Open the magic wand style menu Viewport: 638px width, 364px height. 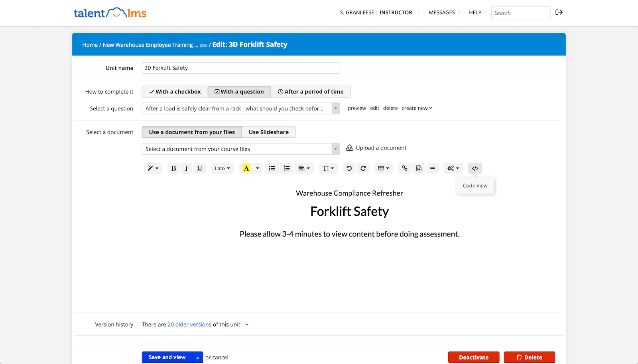click(x=153, y=168)
